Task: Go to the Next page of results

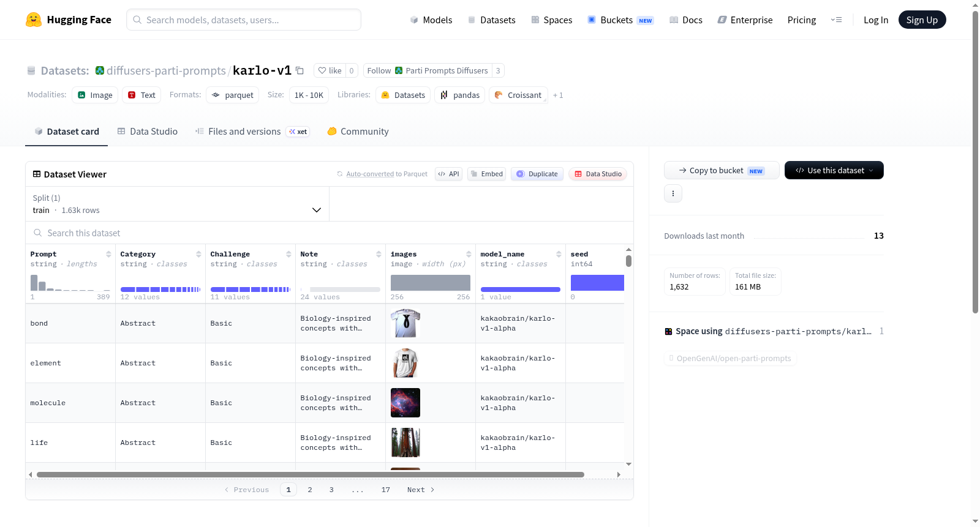Action: click(421, 490)
